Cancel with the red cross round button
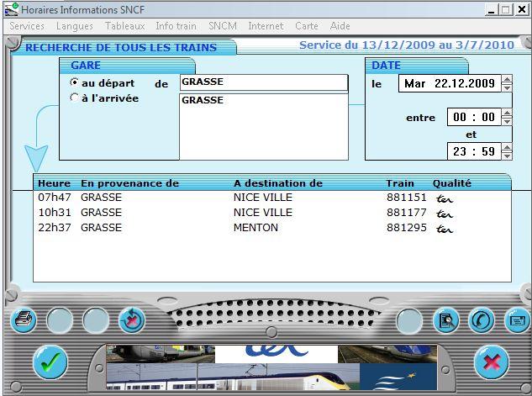Image resolution: width=532 pixels, height=396 pixels. (x=492, y=362)
